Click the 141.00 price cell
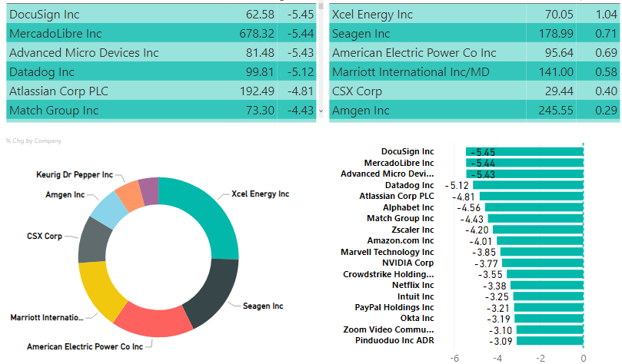622x364 pixels. 556,72
